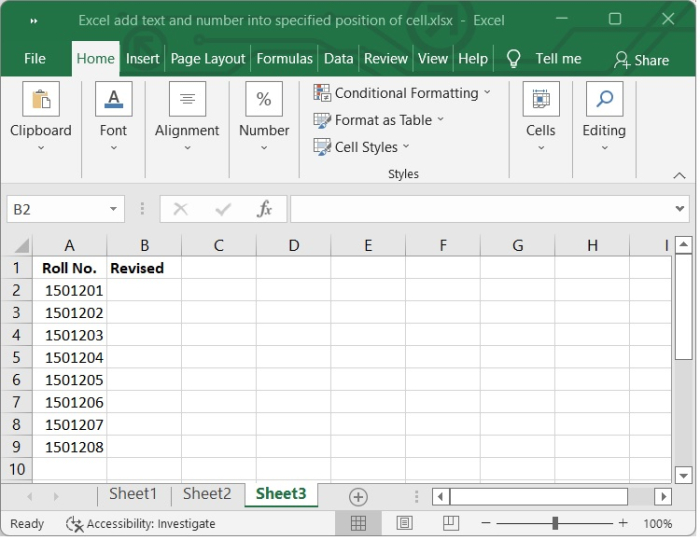Switch to Page Break Preview view
The width and height of the screenshot is (700, 540).
coord(450,523)
